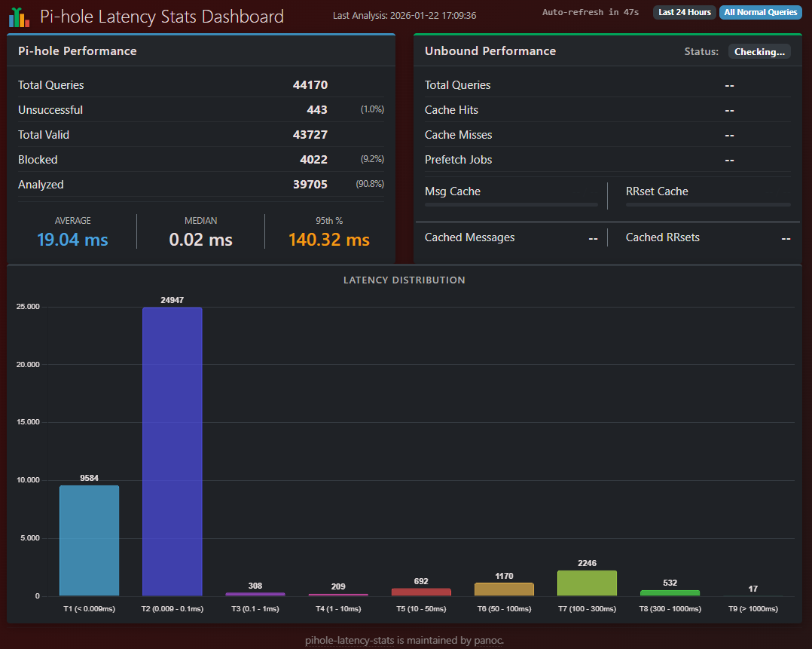Click the 19.04 ms average value
Viewport: 812px width, 649px height.
[72, 240]
